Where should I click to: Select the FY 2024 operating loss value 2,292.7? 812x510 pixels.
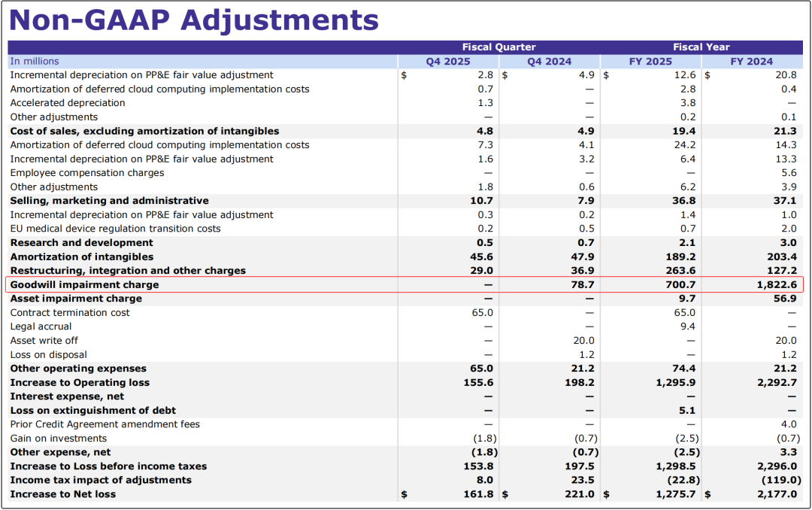[777, 382]
